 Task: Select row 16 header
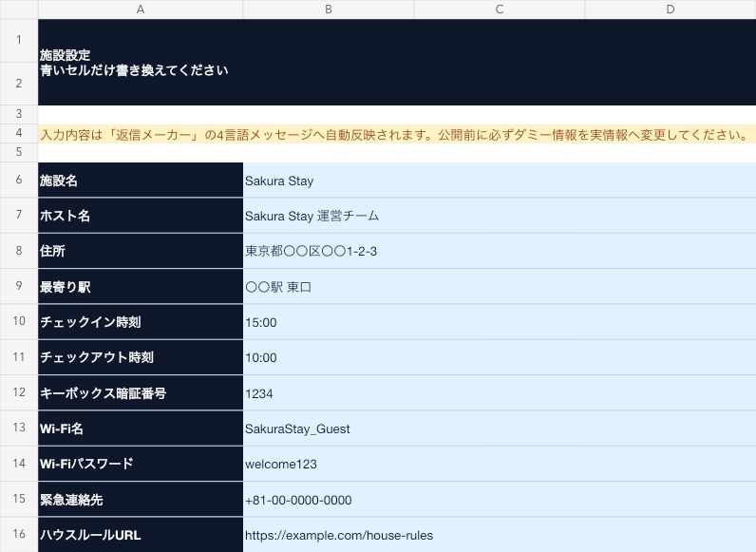[19, 534]
